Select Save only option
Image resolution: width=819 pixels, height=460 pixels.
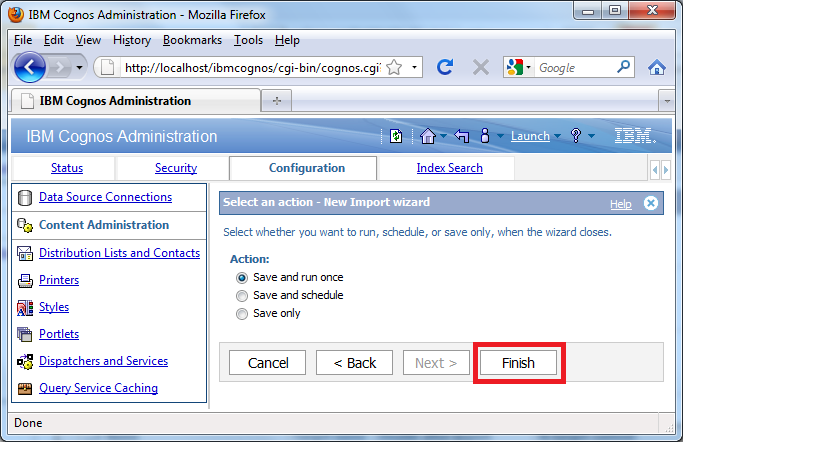tap(242, 314)
